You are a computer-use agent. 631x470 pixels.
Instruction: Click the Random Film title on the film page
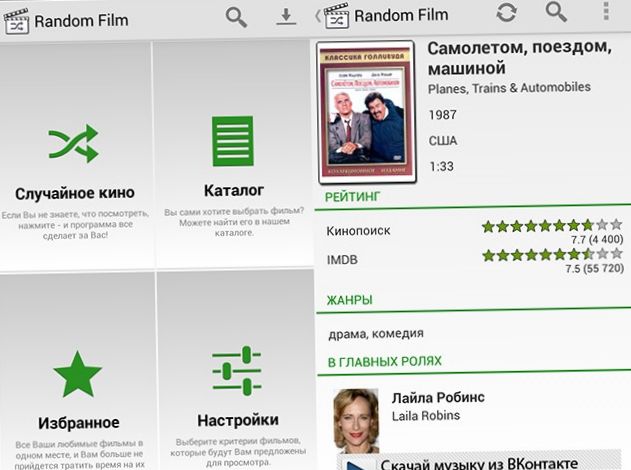click(x=401, y=15)
